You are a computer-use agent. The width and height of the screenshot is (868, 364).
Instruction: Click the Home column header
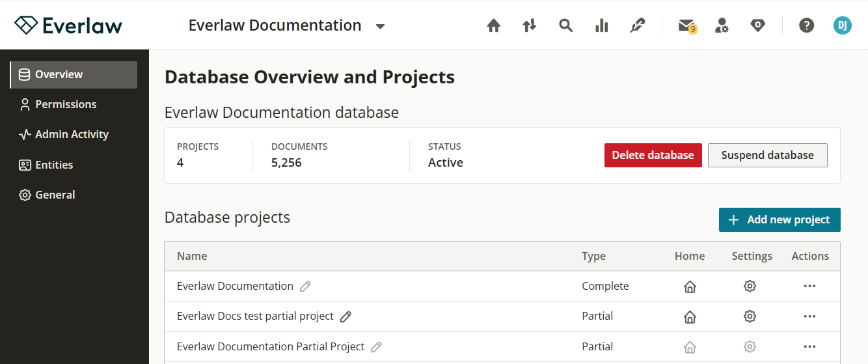[x=690, y=256]
